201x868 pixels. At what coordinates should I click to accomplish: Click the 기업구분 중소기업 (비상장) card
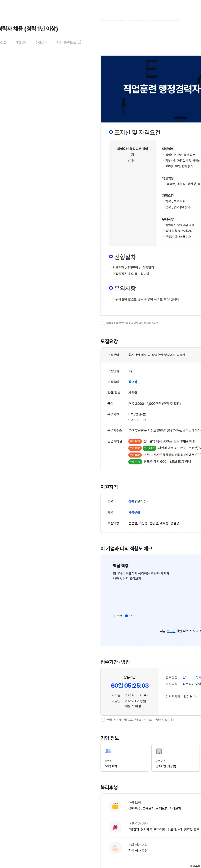(175, 757)
